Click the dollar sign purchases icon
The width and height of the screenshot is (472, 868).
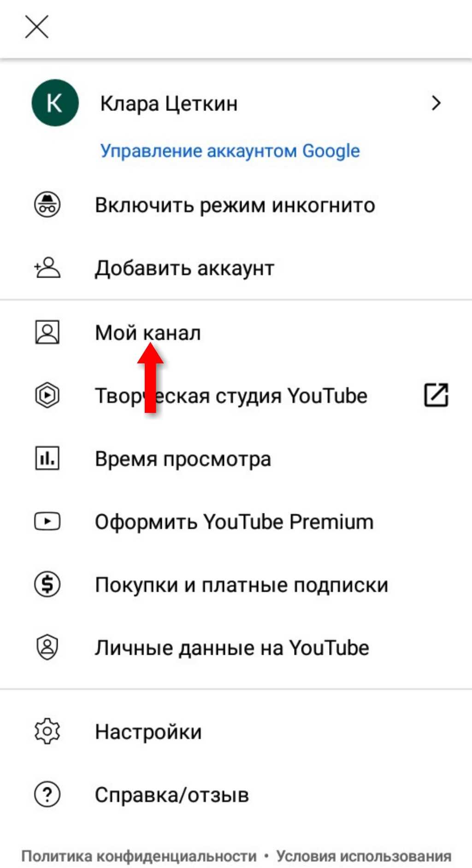[x=47, y=584]
